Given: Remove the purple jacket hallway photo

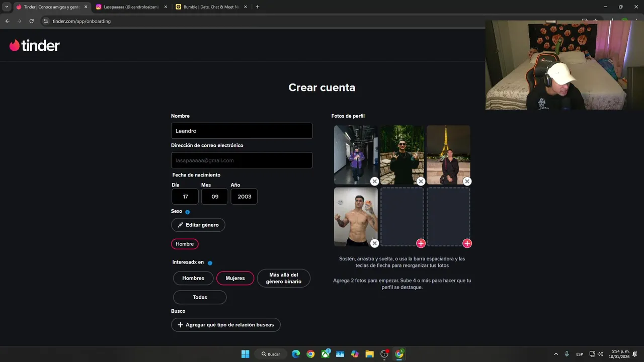Looking at the screenshot, I should coord(374,182).
